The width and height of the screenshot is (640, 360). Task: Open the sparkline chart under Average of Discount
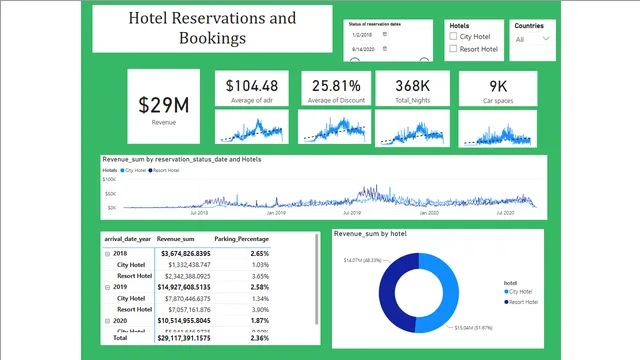(334, 127)
